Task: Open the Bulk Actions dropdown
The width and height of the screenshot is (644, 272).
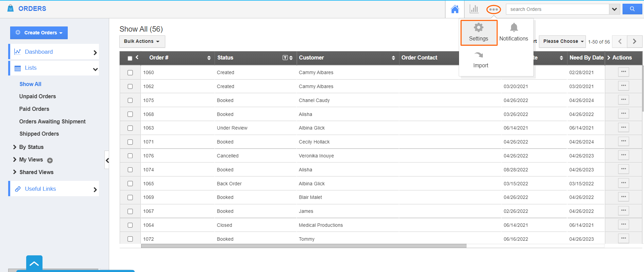Action: point(142,41)
